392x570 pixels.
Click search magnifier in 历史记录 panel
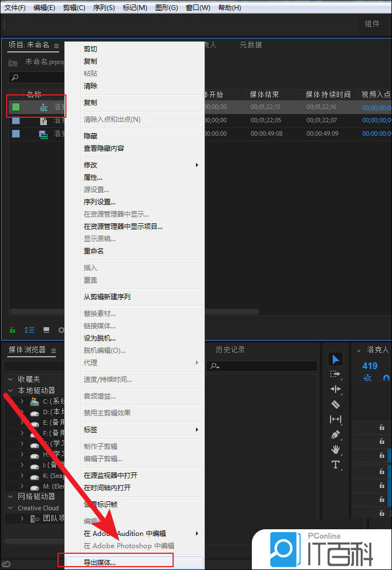pyautogui.click(x=214, y=366)
